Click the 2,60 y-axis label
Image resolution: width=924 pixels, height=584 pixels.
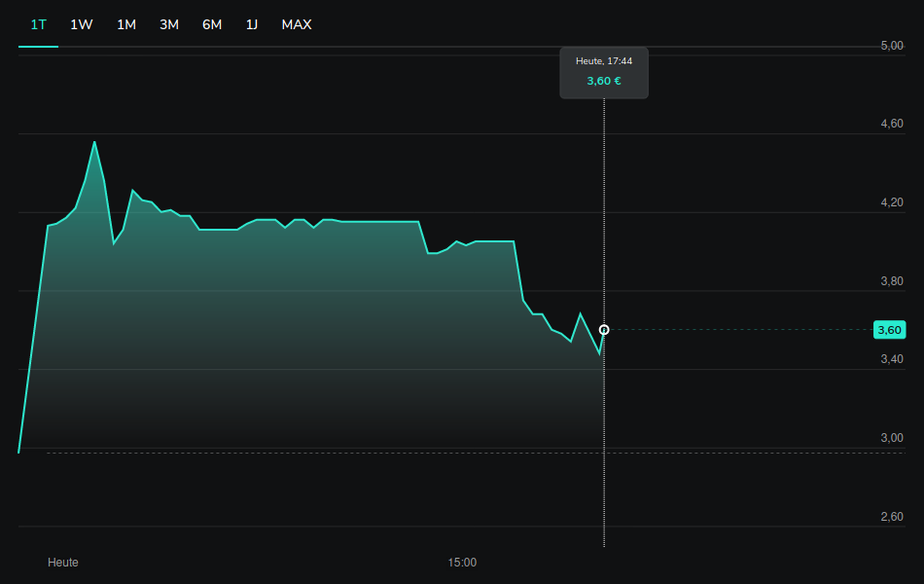(891, 517)
